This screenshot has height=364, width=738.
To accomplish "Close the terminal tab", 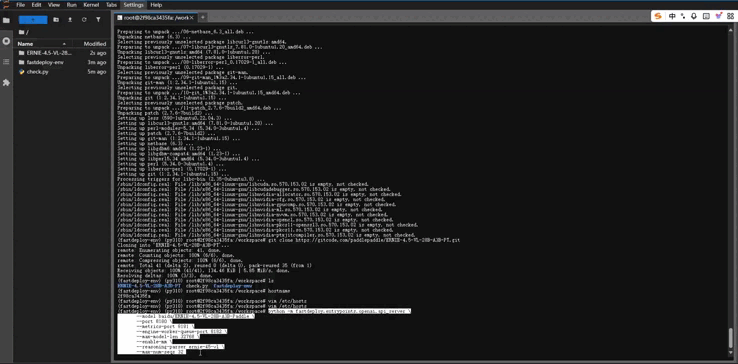I will pos(192,17).
